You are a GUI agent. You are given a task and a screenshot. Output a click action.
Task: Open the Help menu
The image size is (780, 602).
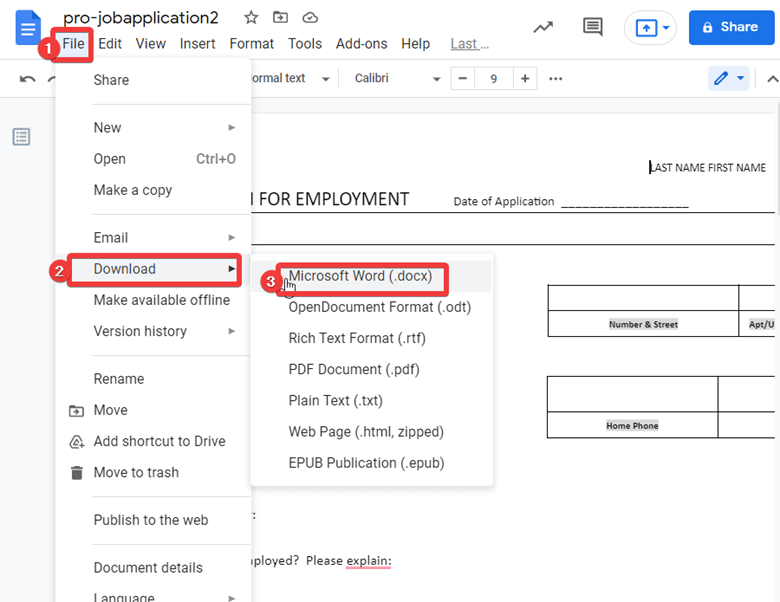(x=415, y=44)
